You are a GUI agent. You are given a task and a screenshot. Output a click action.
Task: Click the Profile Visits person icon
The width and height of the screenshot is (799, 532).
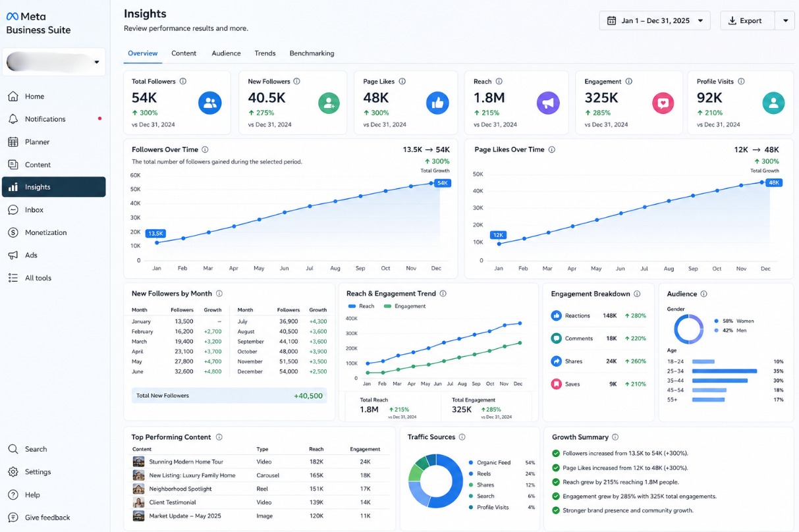tap(773, 103)
